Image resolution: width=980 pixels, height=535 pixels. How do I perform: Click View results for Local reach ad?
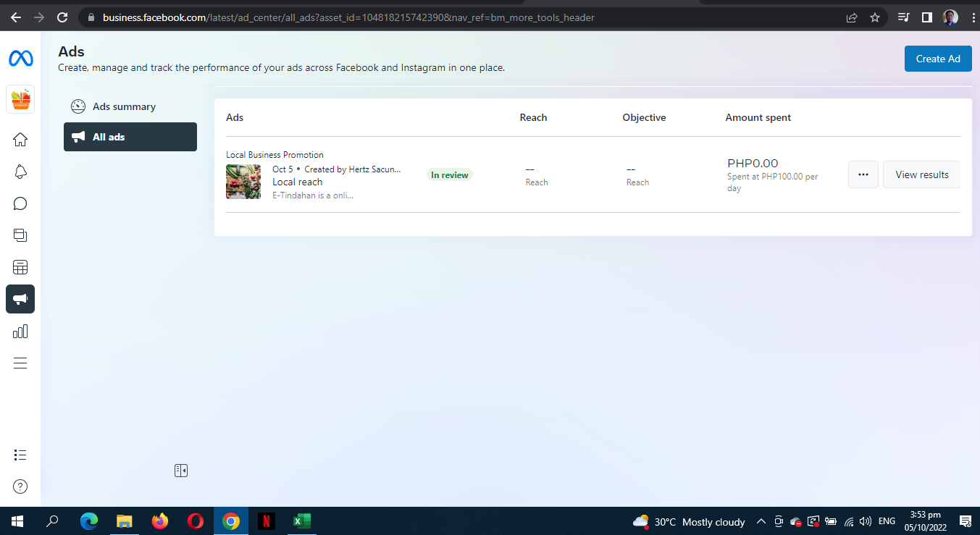pos(921,174)
